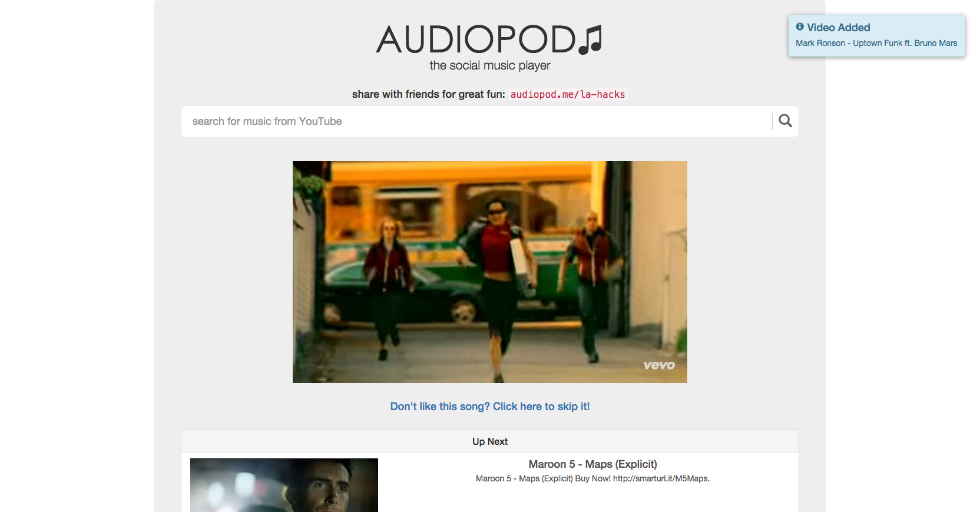Click 'the social music player' tagline
This screenshot has height=512, width=980.
click(490, 65)
